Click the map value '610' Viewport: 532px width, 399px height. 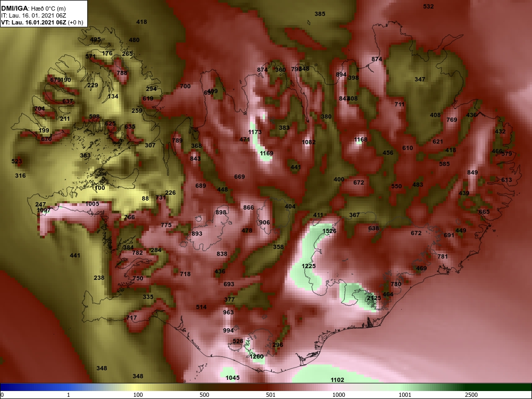pos(408,148)
